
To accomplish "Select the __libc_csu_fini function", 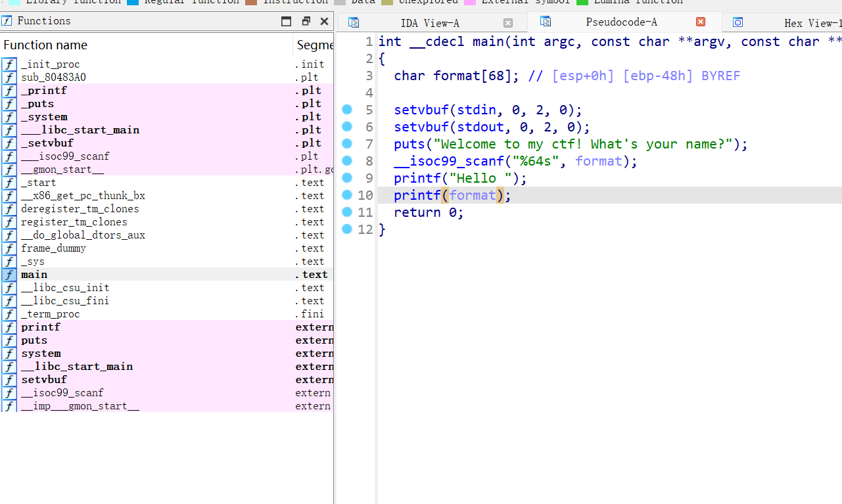I will pyautogui.click(x=167, y=301).
